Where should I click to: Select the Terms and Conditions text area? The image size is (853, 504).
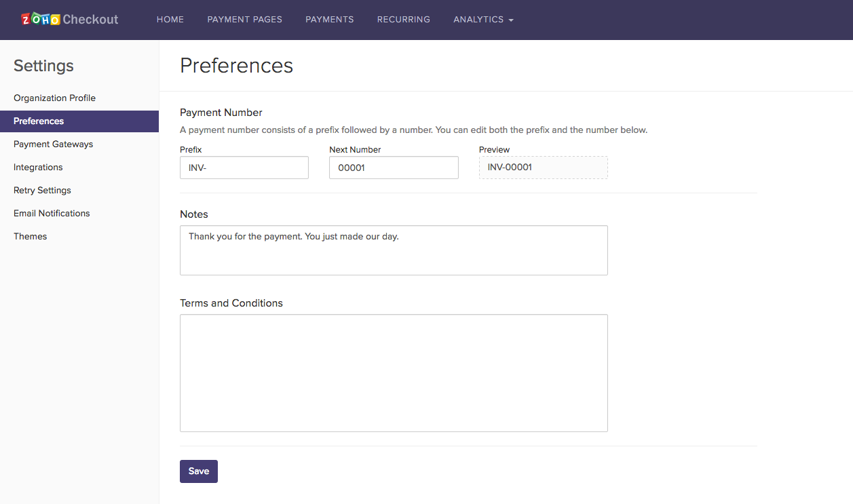click(x=394, y=372)
